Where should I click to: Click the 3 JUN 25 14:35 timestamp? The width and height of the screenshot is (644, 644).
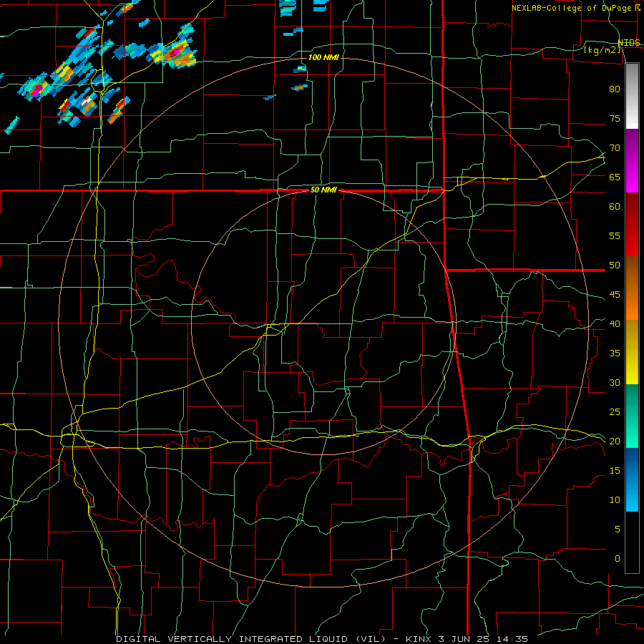click(485, 639)
